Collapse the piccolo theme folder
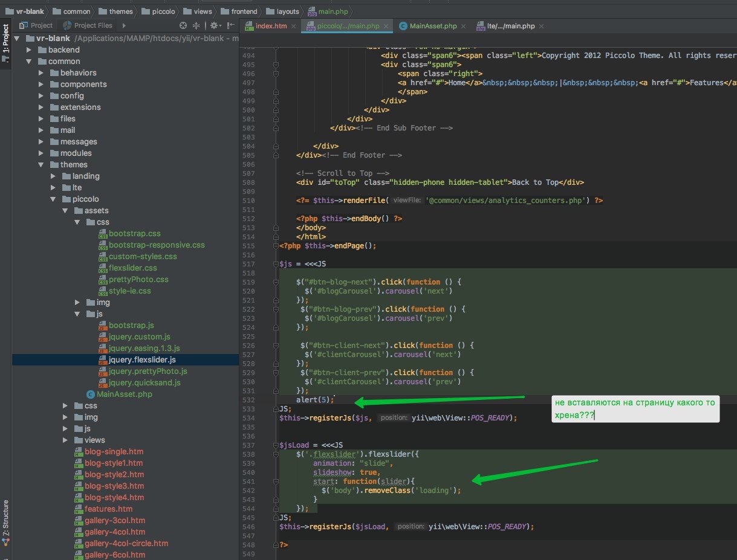The image size is (737, 560). [53, 199]
